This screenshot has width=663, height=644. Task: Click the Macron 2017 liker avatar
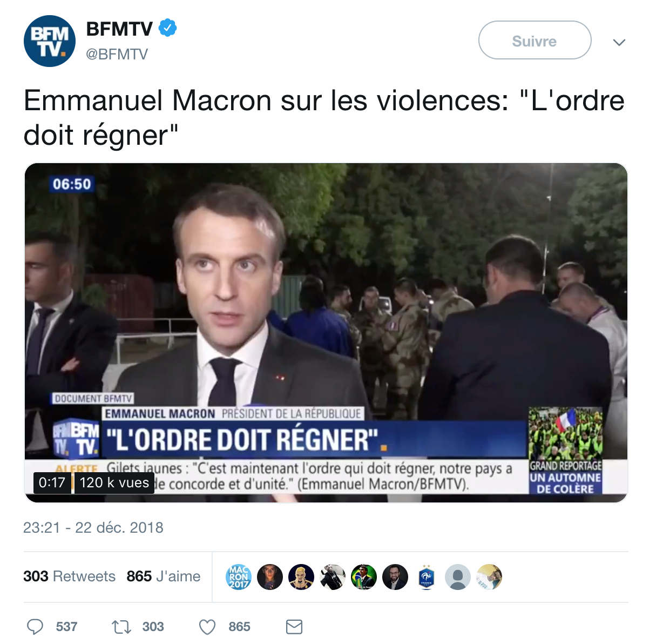tap(239, 577)
